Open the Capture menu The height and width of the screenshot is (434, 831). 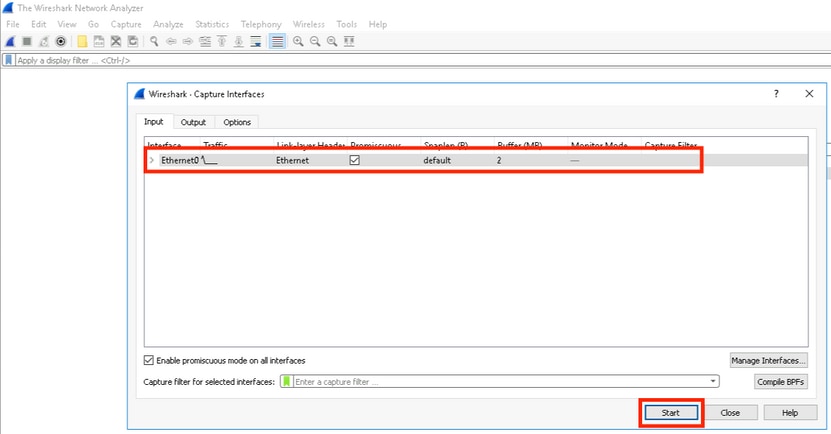tap(126, 24)
